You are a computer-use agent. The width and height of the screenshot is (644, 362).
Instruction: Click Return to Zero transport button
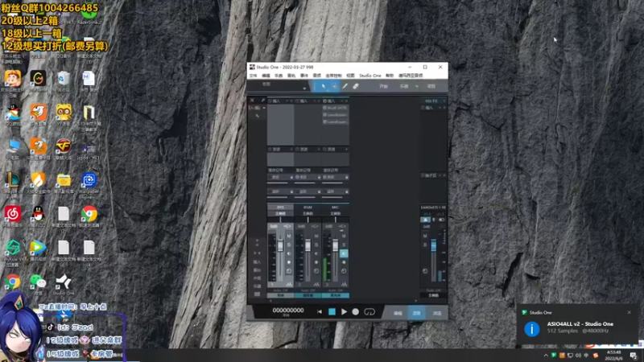[320, 312]
